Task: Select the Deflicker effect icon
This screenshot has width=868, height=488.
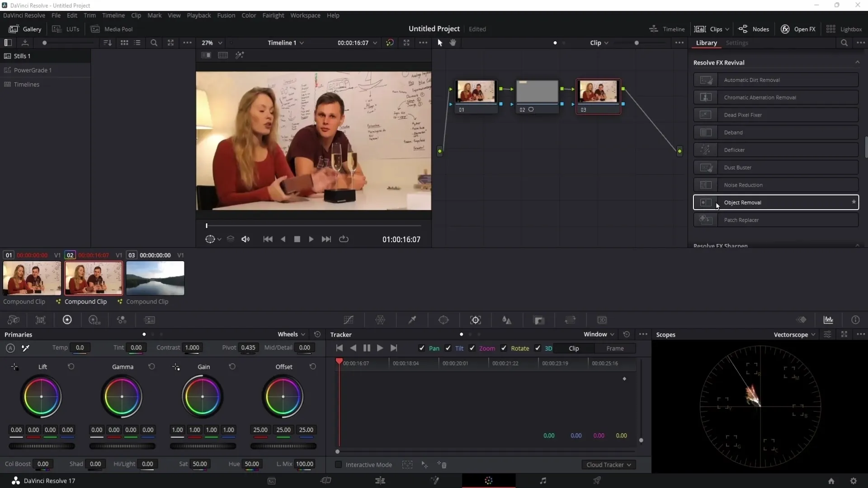Action: point(706,150)
